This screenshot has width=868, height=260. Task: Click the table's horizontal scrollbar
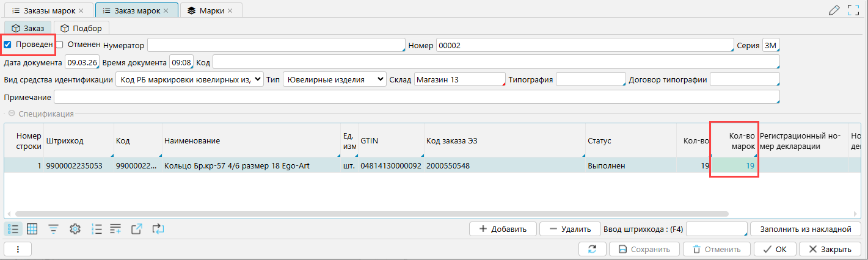(367, 214)
